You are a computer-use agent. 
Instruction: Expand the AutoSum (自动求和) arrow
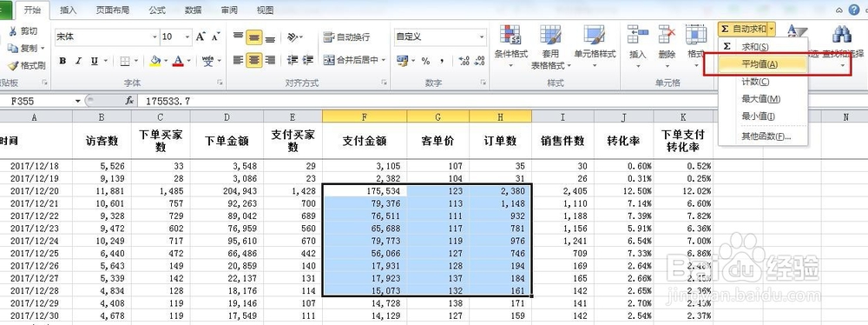pos(772,29)
